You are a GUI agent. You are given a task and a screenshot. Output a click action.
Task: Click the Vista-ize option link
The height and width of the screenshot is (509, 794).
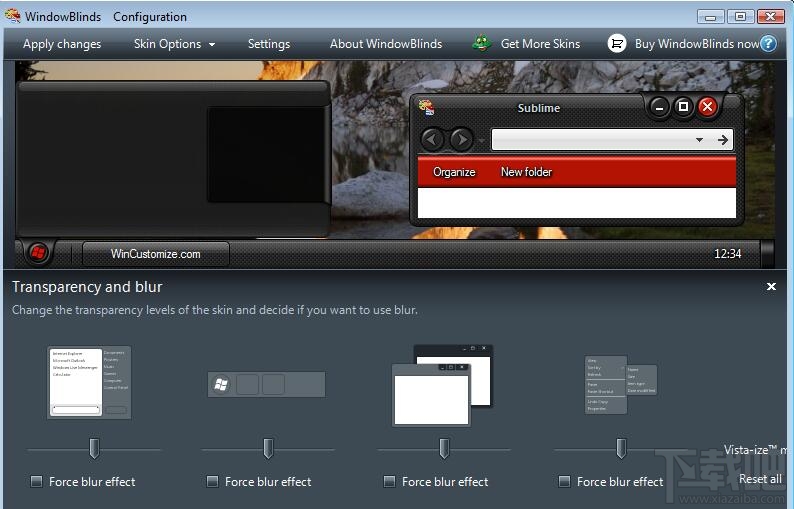tap(756, 450)
